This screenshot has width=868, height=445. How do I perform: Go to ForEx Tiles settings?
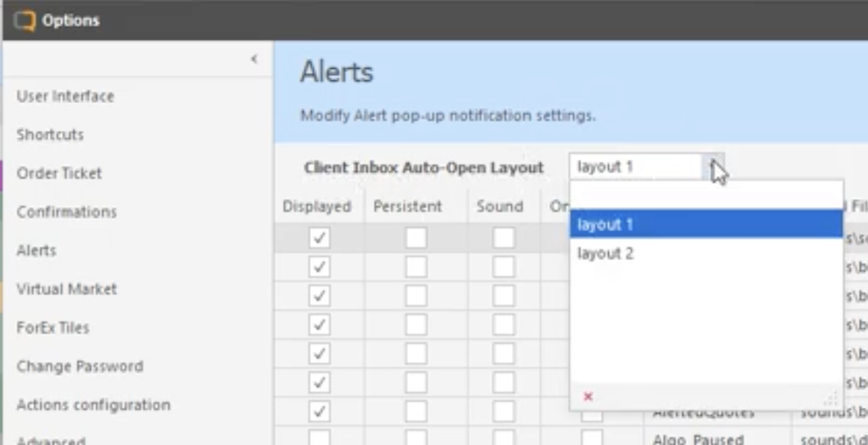(x=53, y=327)
